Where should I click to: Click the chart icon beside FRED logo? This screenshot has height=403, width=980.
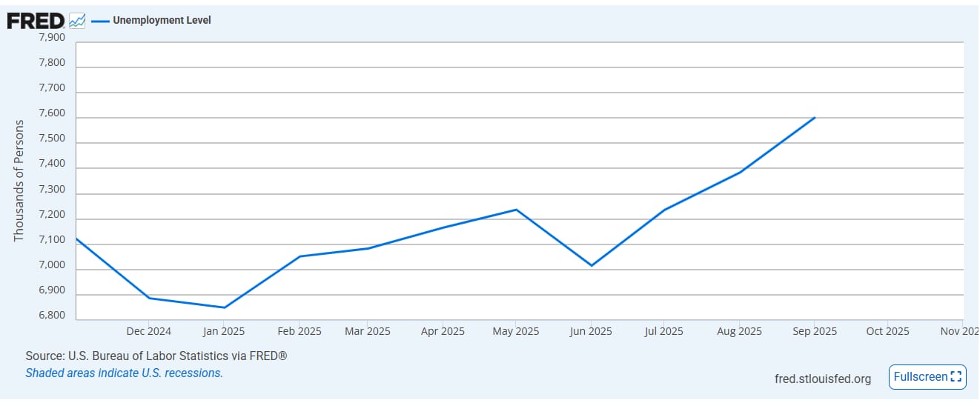tap(77, 21)
